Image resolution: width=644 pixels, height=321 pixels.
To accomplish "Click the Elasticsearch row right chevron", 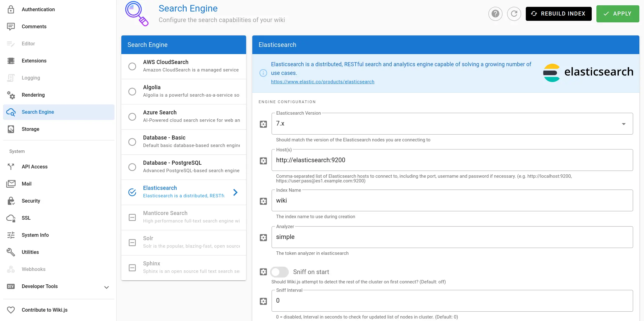I will point(236,192).
